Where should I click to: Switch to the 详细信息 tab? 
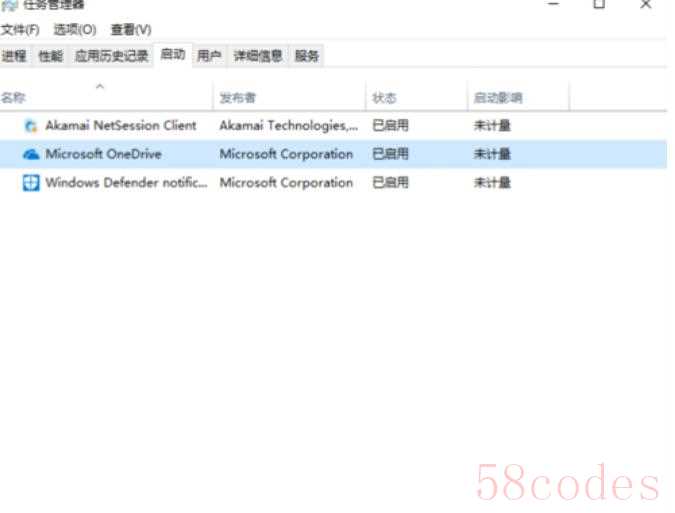point(258,56)
